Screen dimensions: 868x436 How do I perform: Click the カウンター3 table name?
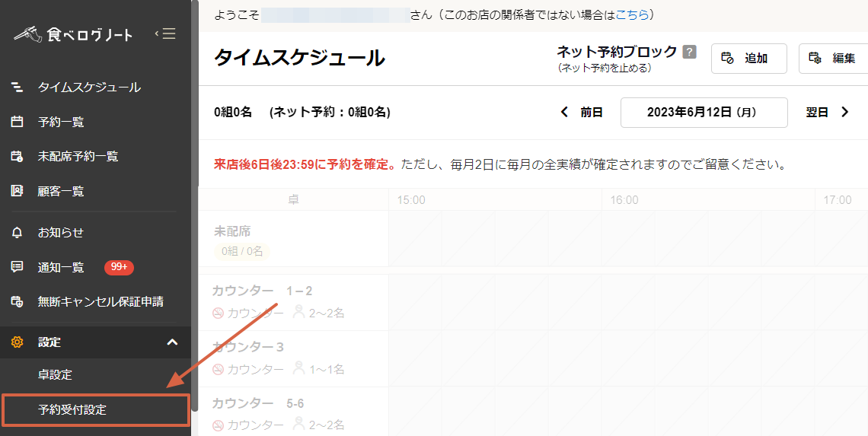point(247,347)
